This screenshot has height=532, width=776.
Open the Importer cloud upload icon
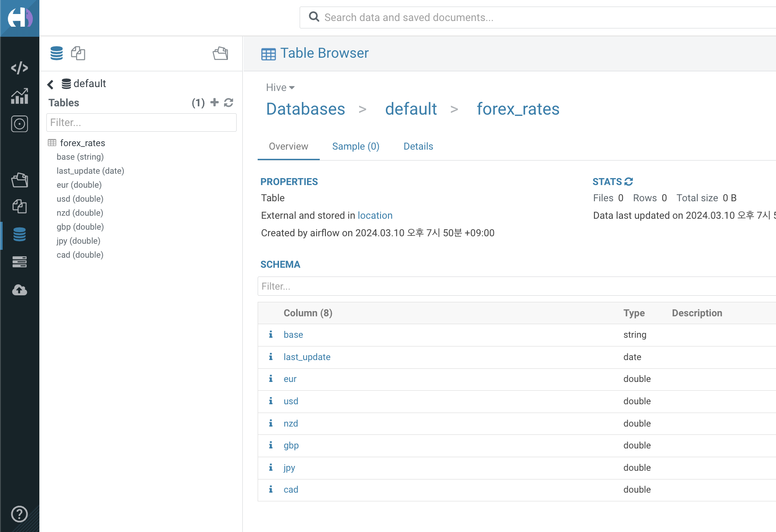click(x=19, y=290)
